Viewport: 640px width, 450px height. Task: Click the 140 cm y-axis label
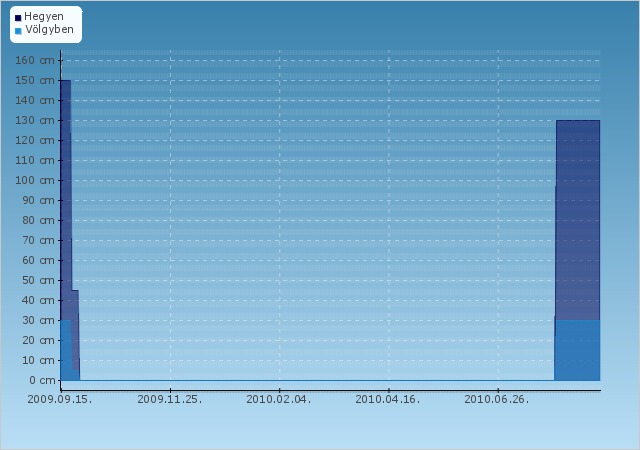[x=35, y=100]
